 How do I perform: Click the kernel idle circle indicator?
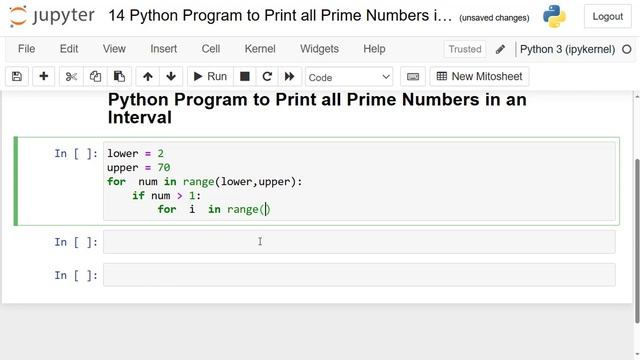(627, 49)
